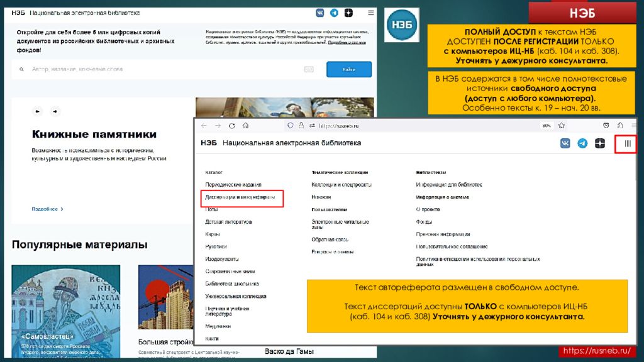Open Telegram icon in the back window header
The image size is (644, 362).
coord(335,13)
